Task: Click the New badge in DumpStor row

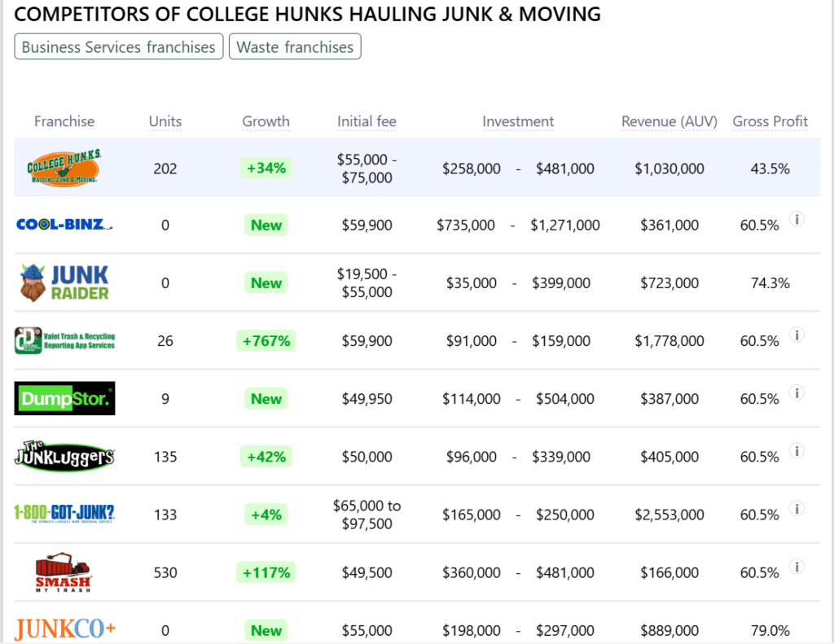Action: pos(266,398)
